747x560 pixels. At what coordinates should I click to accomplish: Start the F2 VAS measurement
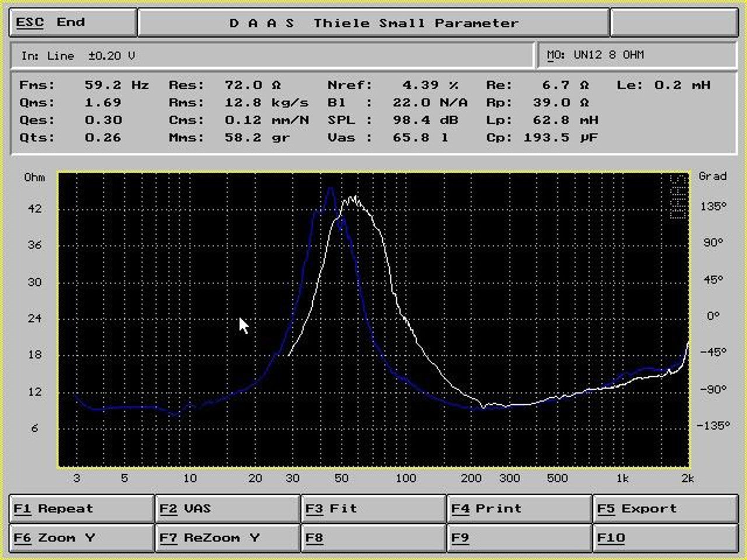coord(228,509)
